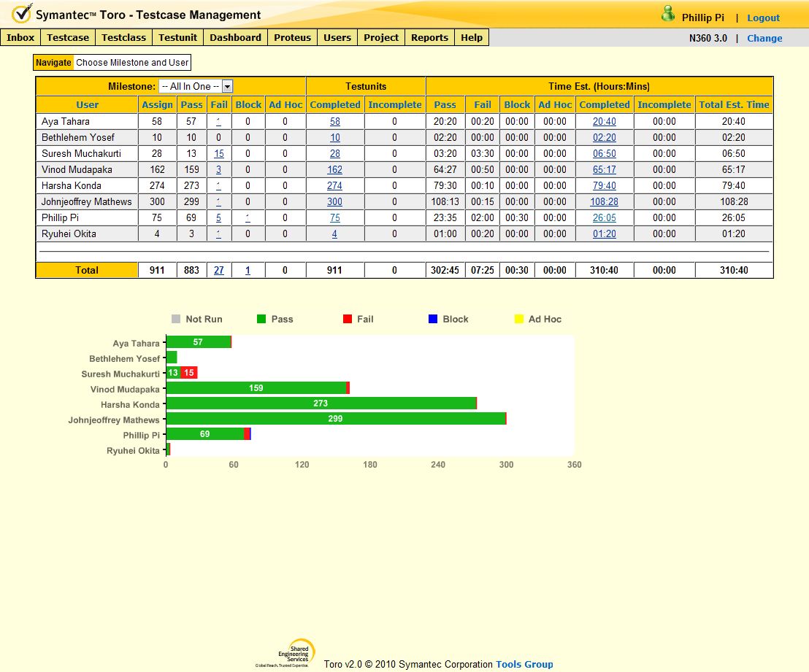The height and width of the screenshot is (672, 809).
Task: Open the Milestone dropdown list
Action: click(x=227, y=86)
